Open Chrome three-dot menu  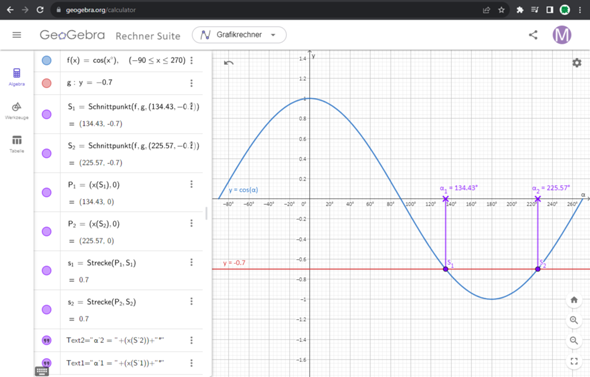coord(580,10)
